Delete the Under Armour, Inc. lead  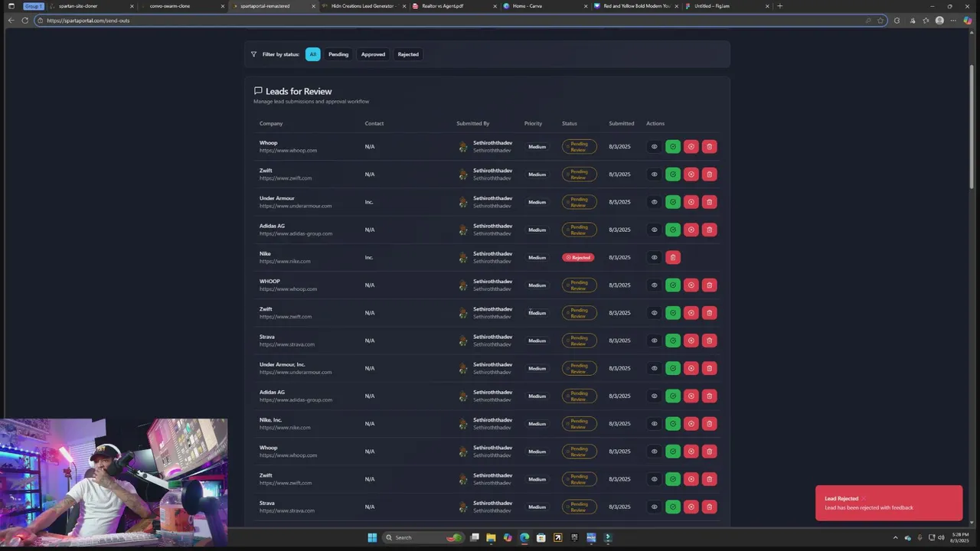pos(709,368)
